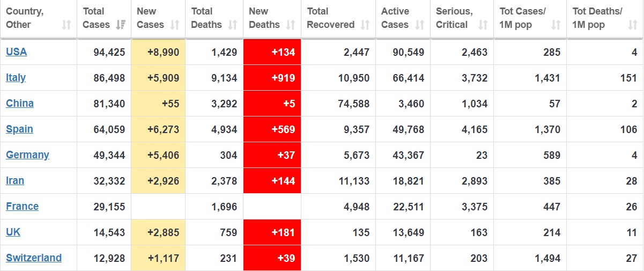Viewport: 644px width, 271px height.
Task: Open the Italy country page
Action: click(x=16, y=78)
